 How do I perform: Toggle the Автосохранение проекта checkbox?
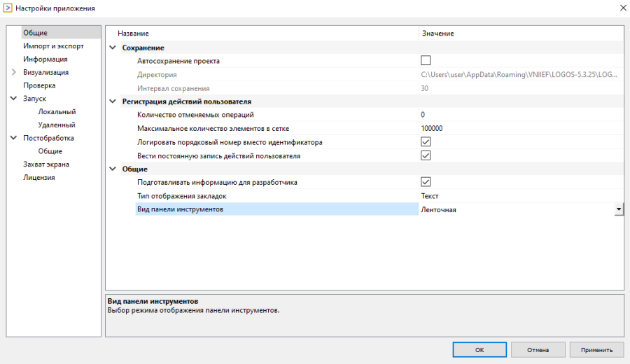pyautogui.click(x=426, y=61)
